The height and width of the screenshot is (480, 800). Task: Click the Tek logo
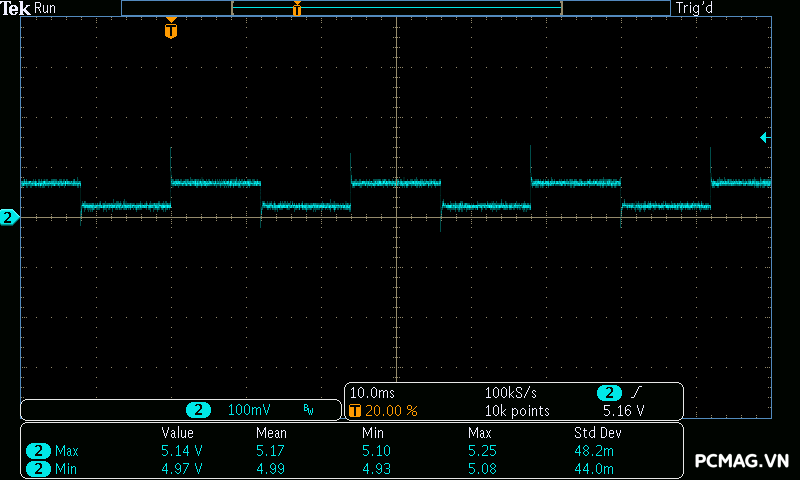(x=16, y=8)
